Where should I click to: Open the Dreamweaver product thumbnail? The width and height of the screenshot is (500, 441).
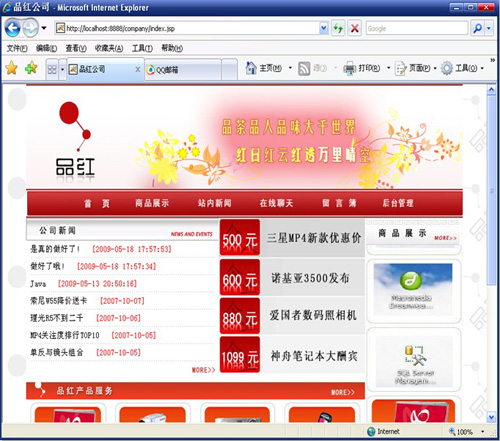click(413, 289)
